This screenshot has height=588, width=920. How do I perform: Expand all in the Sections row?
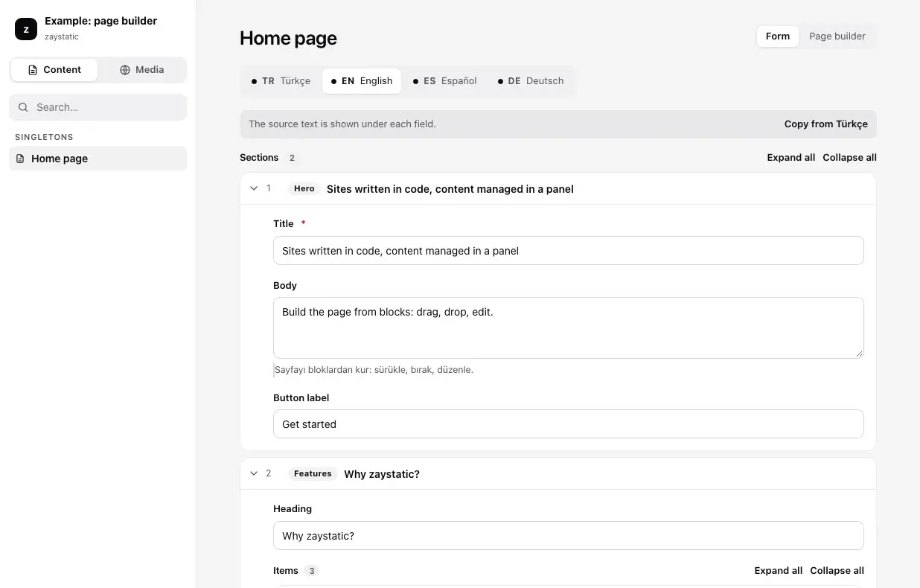pos(791,158)
